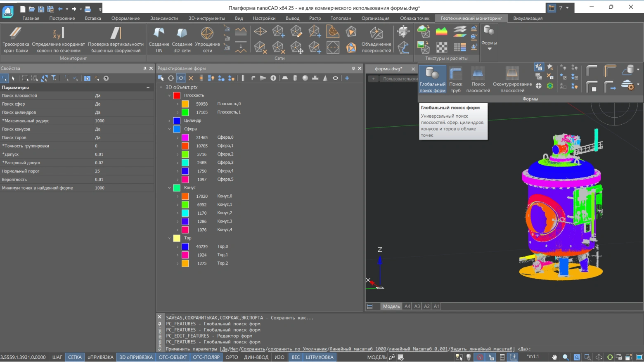The image size is (644, 362).
Task: Click the Создание TIN icon
Action: pyautogui.click(x=159, y=34)
